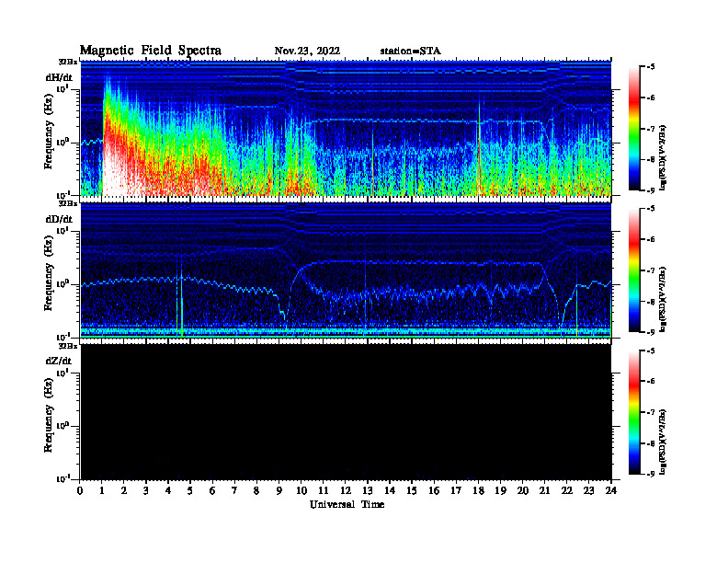Click the dZ/dt color scale PSD units label
728x563 pixels.
663,442
